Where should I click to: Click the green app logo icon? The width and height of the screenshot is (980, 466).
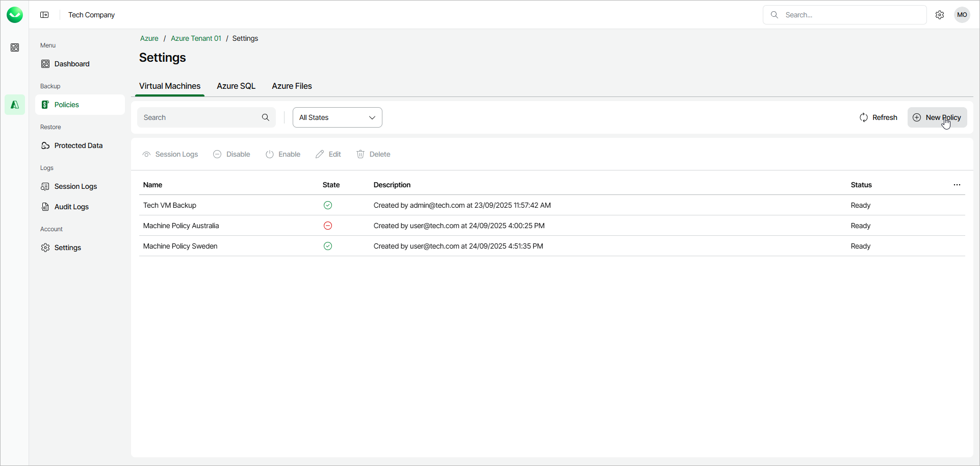pyautogui.click(x=15, y=15)
